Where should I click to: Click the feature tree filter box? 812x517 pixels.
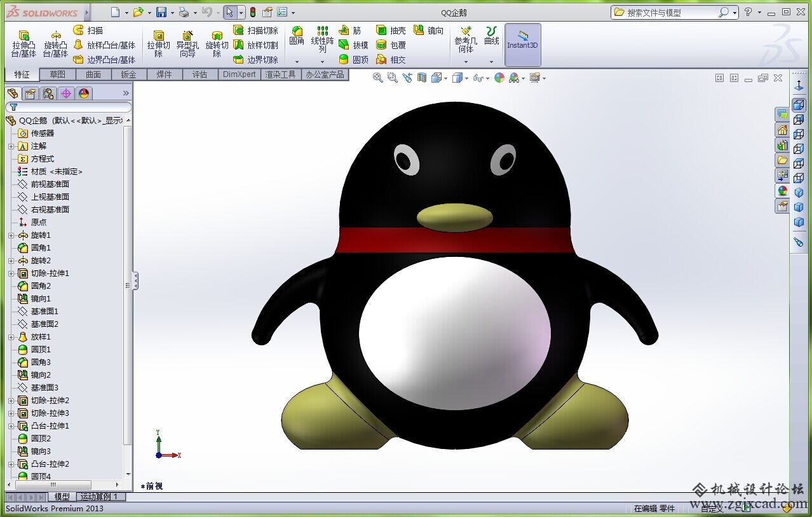[x=69, y=107]
